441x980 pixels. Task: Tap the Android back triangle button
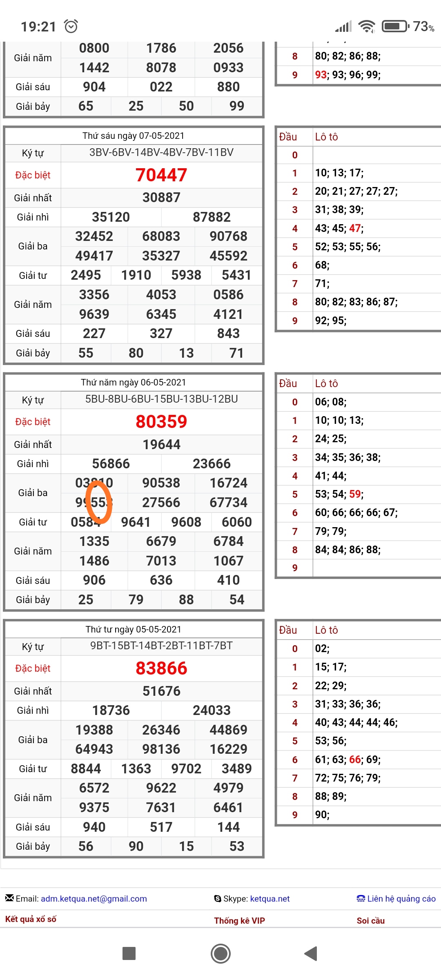tap(311, 953)
